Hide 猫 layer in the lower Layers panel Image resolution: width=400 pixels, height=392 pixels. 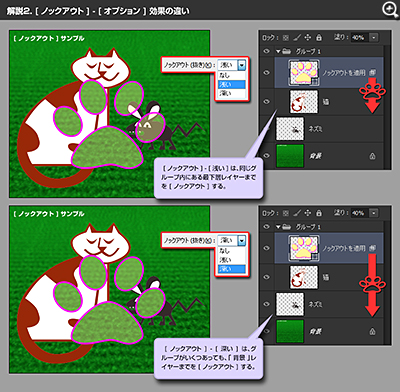tap(266, 277)
